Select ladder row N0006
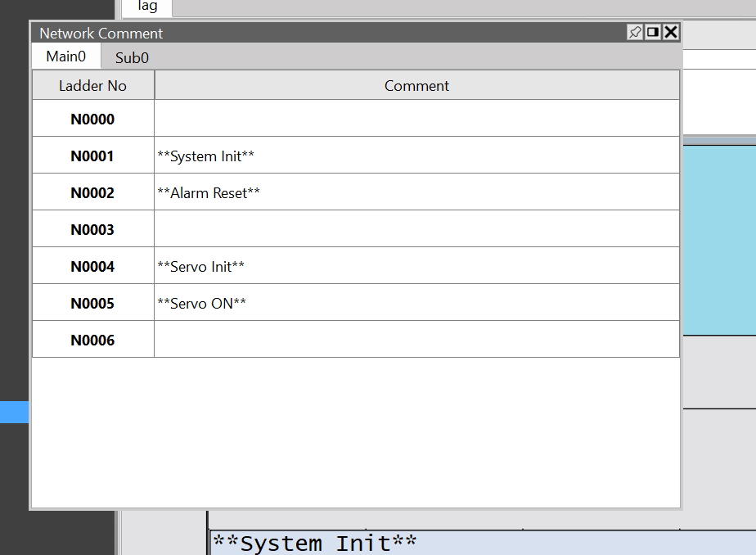 point(92,340)
